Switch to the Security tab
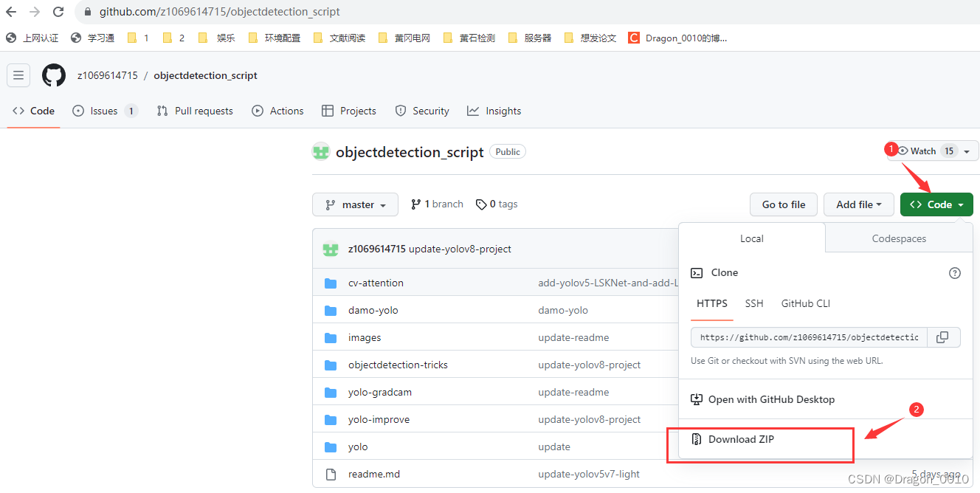The height and width of the screenshot is (493, 980). coord(422,111)
